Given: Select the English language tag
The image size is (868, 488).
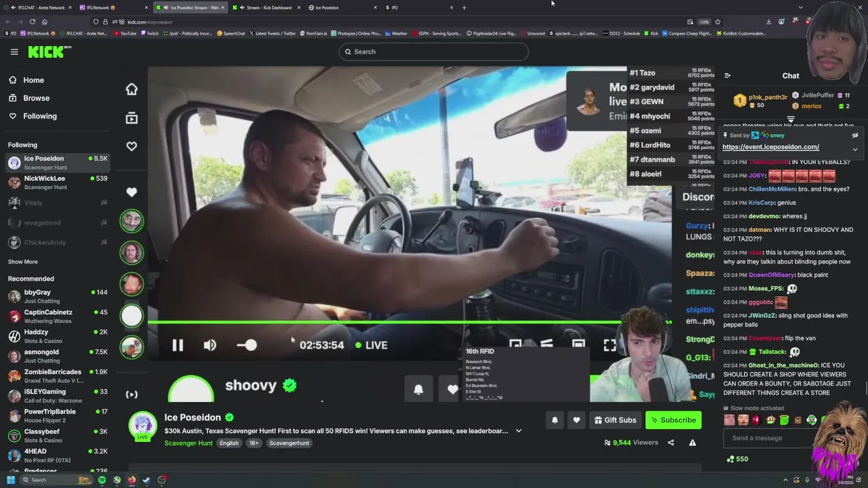Looking at the screenshot, I should point(229,443).
